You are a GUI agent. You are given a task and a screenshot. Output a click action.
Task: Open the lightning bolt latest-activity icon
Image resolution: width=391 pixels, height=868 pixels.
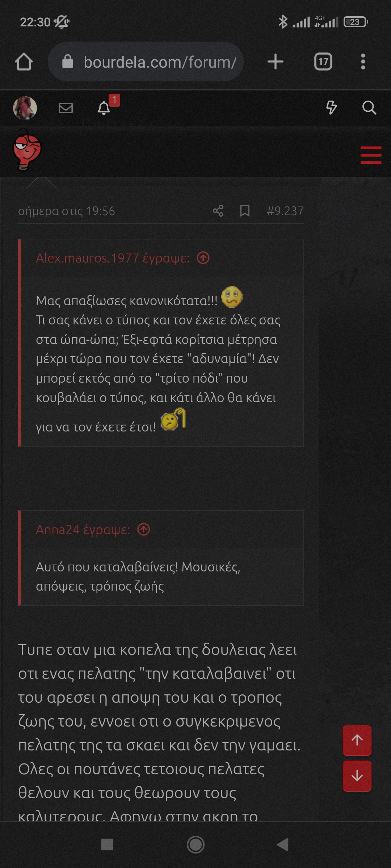pyautogui.click(x=331, y=107)
